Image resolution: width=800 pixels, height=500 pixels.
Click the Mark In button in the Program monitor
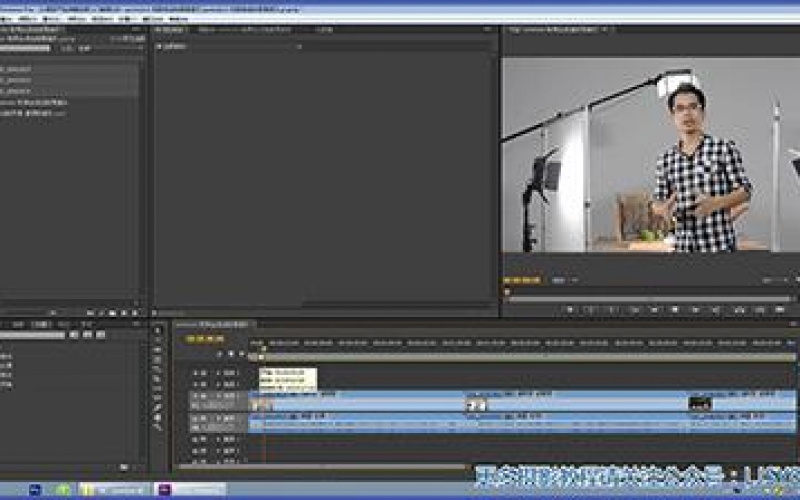point(570,310)
